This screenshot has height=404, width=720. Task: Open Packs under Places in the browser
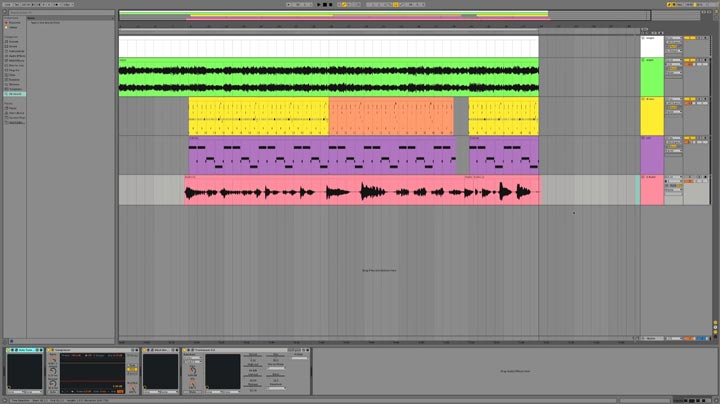tap(13, 108)
